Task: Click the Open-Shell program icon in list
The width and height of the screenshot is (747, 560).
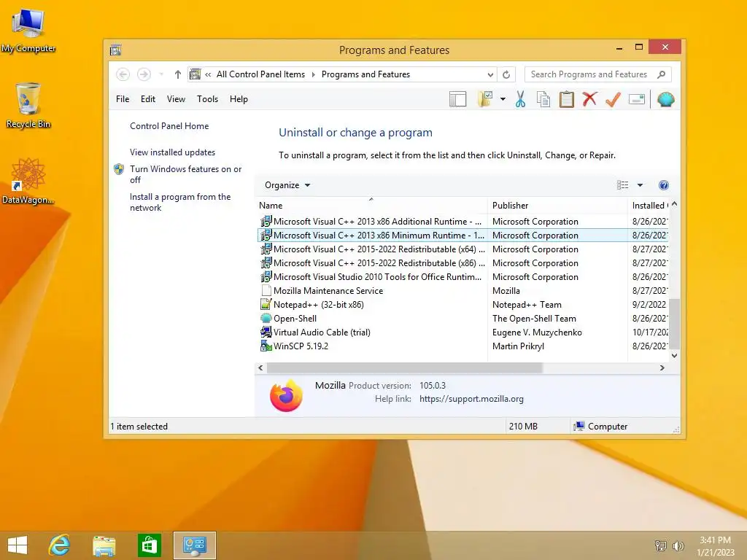Action: (266, 318)
